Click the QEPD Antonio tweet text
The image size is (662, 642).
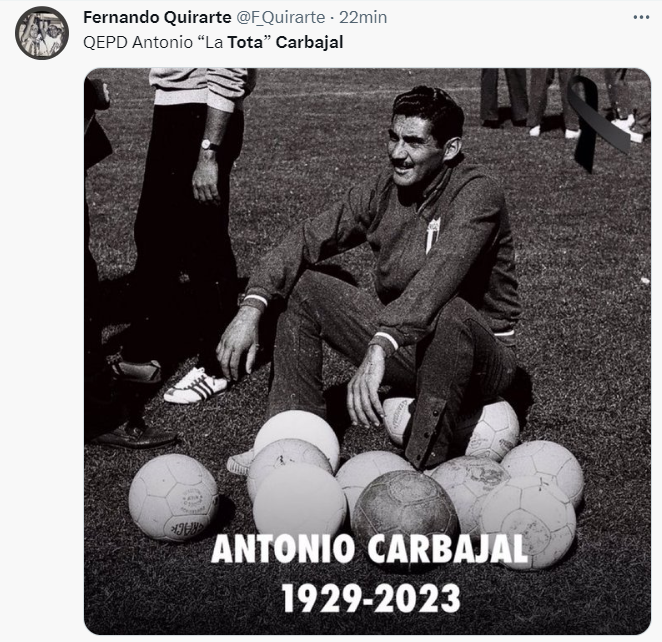[x=213, y=42]
